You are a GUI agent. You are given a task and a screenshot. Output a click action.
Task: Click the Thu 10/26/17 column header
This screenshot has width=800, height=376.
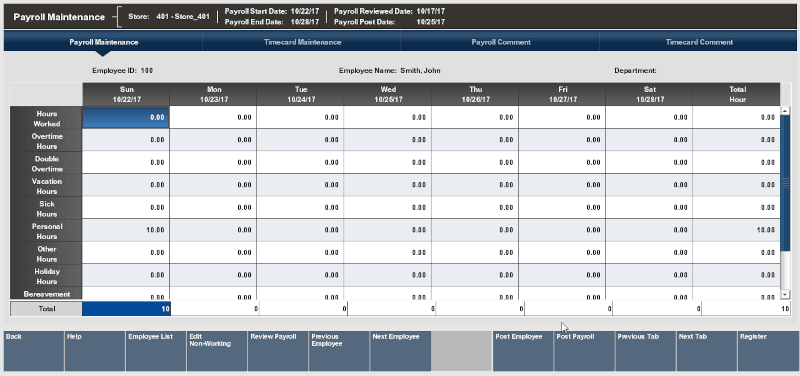tap(475, 94)
